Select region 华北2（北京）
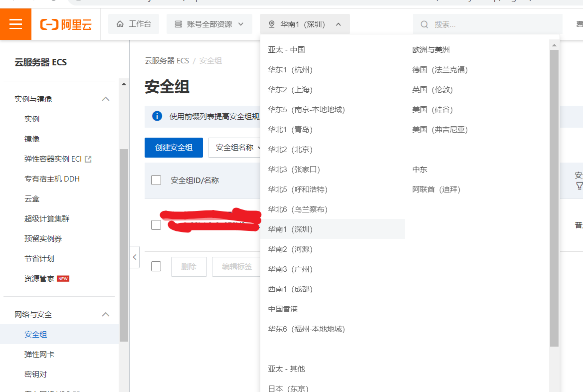Screen dimensions: 583x392 [290, 150]
